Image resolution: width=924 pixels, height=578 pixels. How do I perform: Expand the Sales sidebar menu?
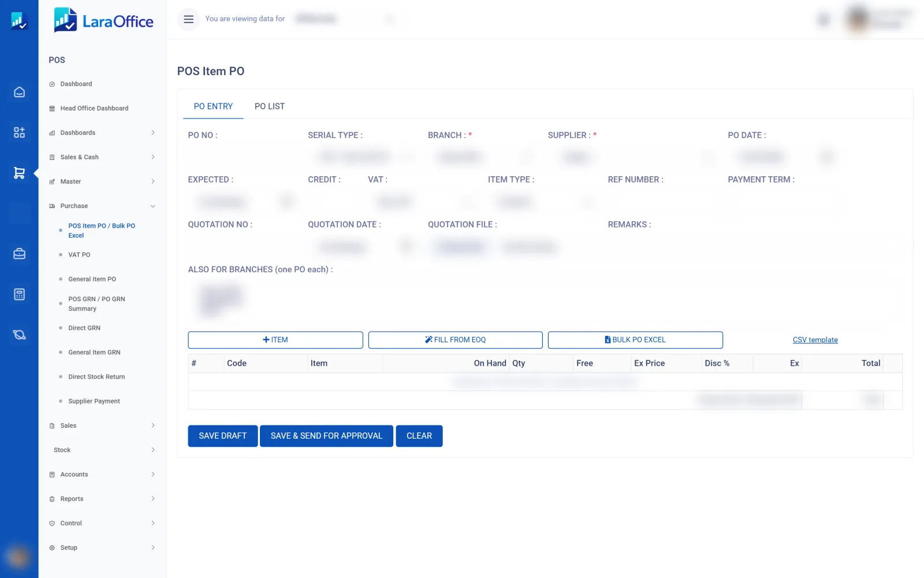(102, 425)
